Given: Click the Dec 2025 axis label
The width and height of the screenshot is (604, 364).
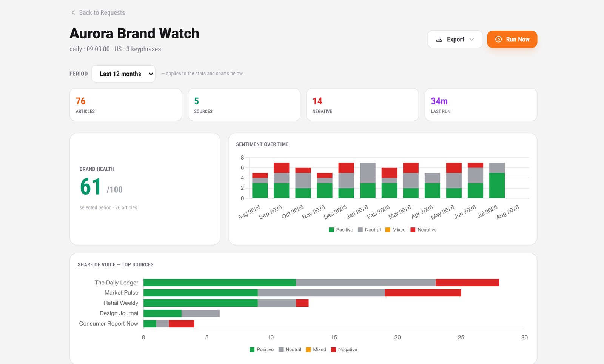Looking at the screenshot, I should pyautogui.click(x=335, y=212).
